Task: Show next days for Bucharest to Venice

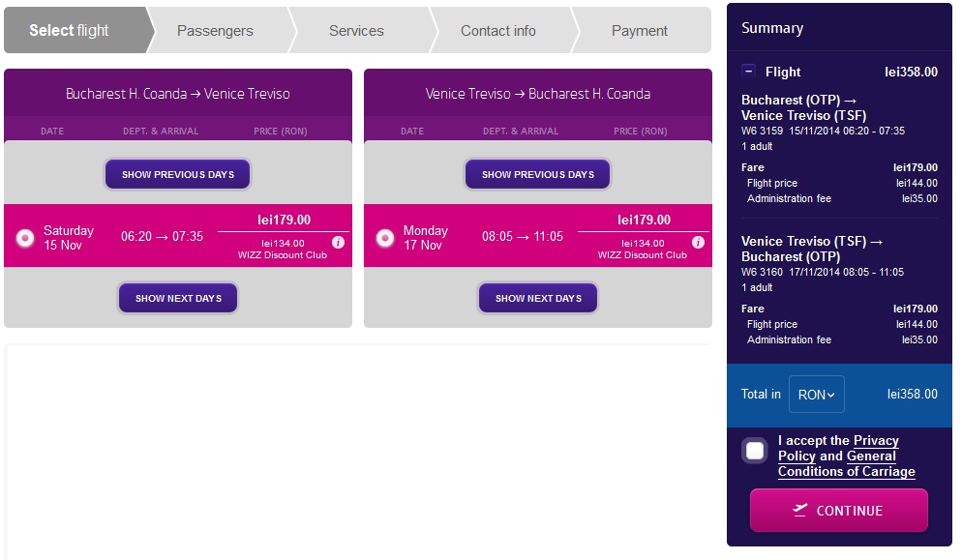Action: [178, 298]
